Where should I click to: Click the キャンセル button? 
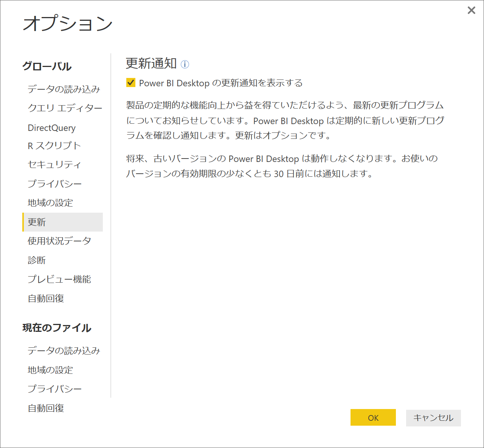[x=433, y=417]
